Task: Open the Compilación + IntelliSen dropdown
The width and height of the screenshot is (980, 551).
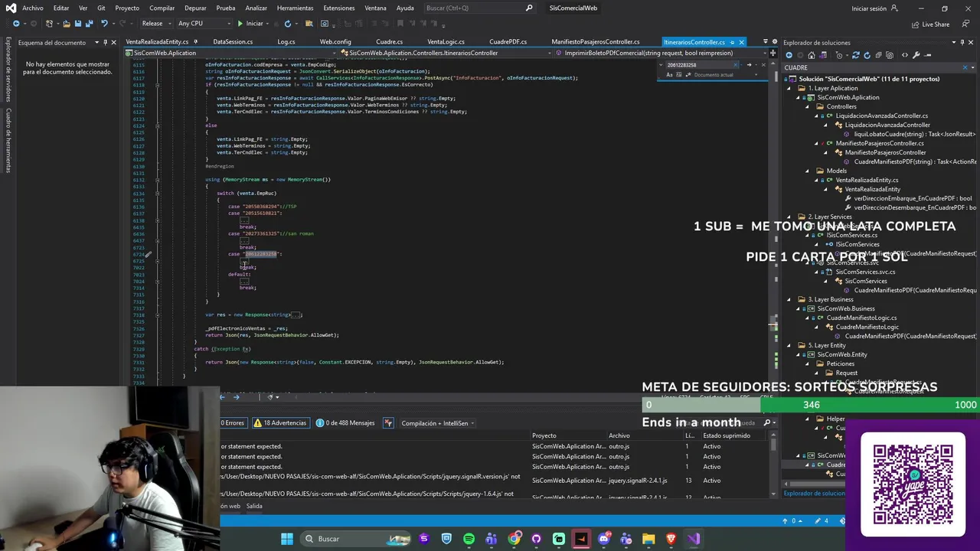Action: (437, 422)
